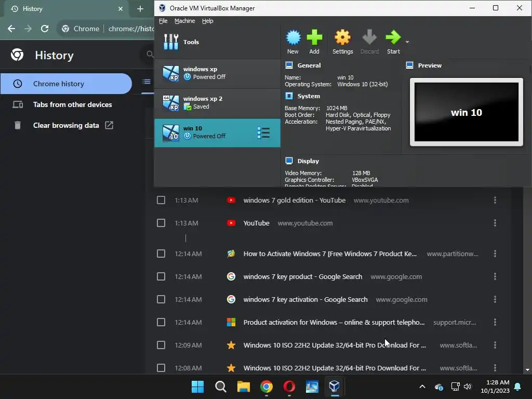This screenshot has width=532, height=399.
Task: Open the Windows Start menu
Action: coord(197,387)
